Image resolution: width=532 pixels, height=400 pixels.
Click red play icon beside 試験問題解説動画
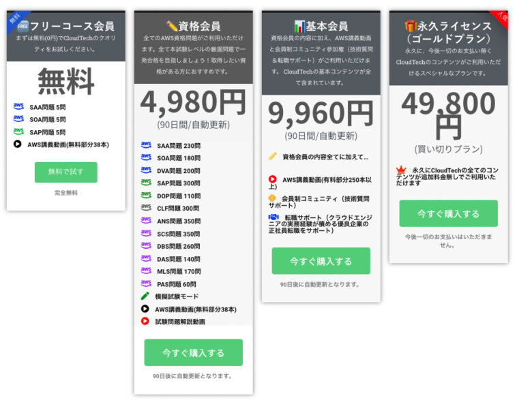[x=145, y=321]
